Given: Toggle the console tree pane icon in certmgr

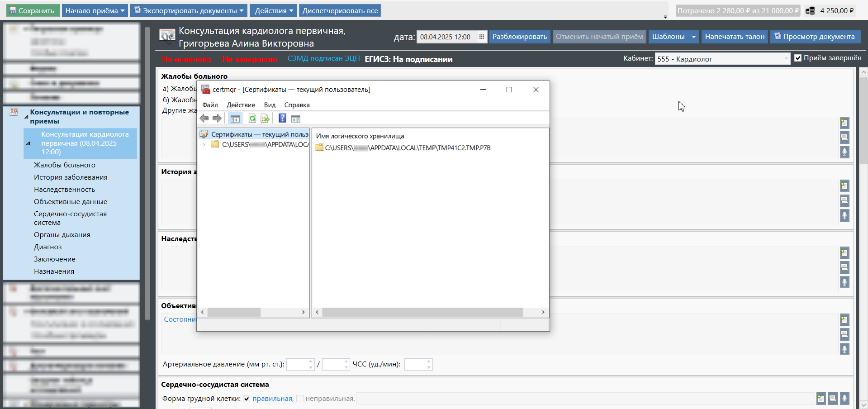Looking at the screenshot, I should tap(235, 119).
